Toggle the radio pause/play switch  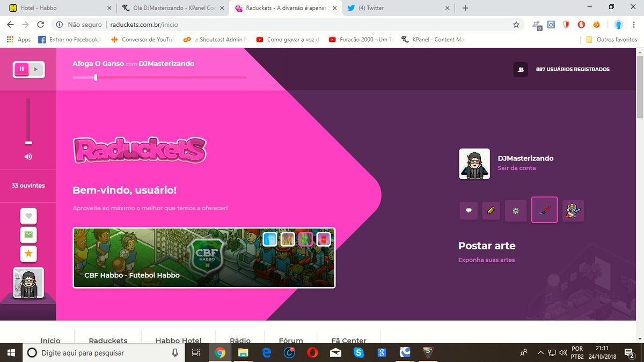pyautogui.click(x=29, y=69)
